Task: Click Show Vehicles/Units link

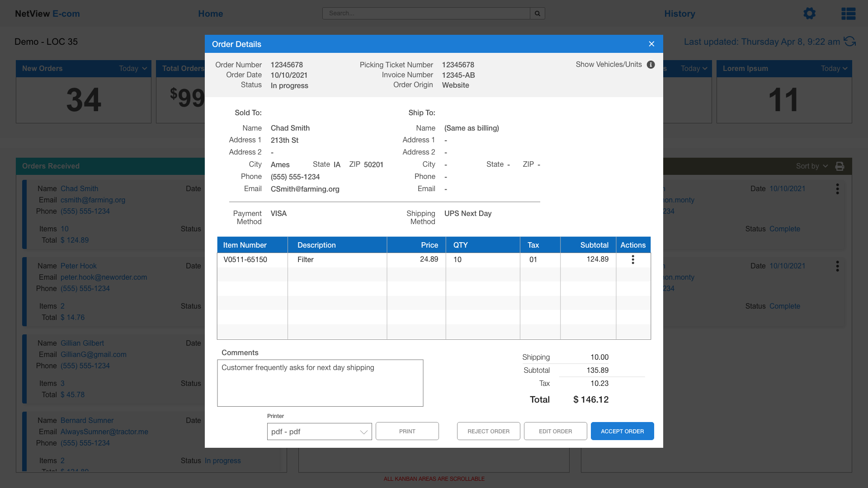Action: [609, 65]
